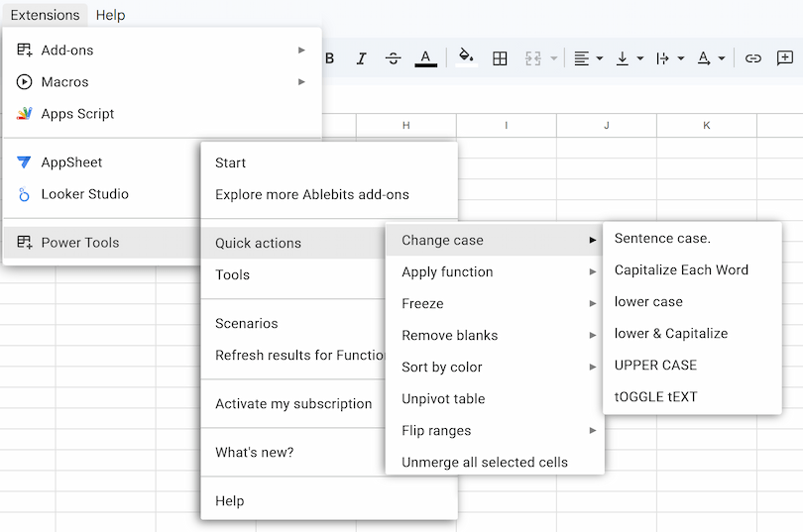803x532 pixels.
Task: Select Looker Studio entry
Action: pos(102,194)
